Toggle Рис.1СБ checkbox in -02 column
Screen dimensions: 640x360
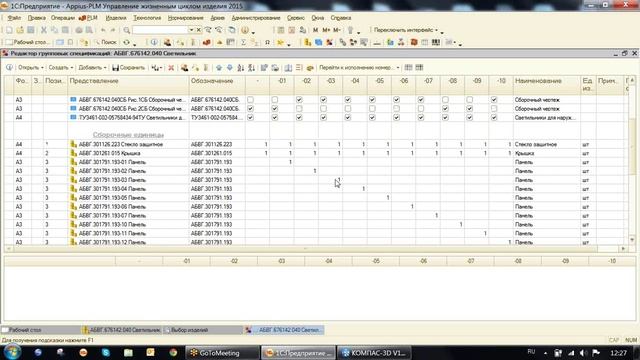coord(299,100)
